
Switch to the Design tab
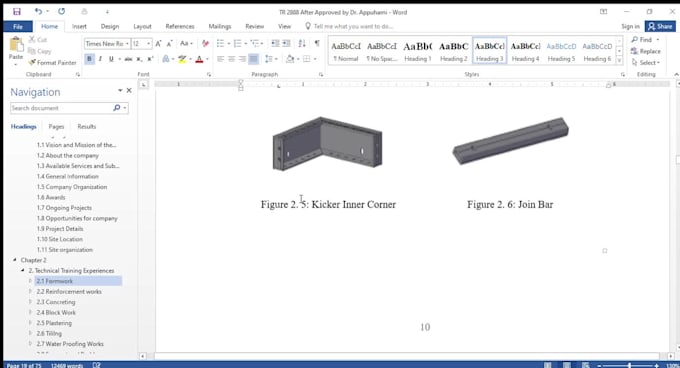(110, 26)
